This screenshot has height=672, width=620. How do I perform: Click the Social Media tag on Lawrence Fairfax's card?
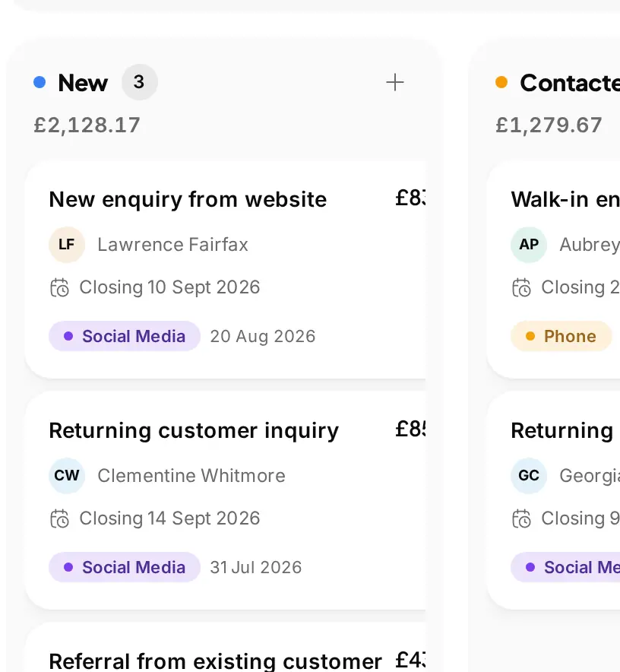125,336
